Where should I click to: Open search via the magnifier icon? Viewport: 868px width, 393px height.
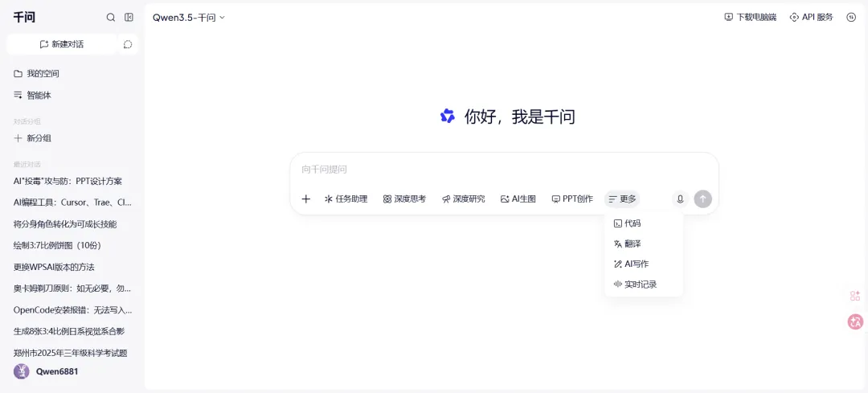[x=111, y=18]
